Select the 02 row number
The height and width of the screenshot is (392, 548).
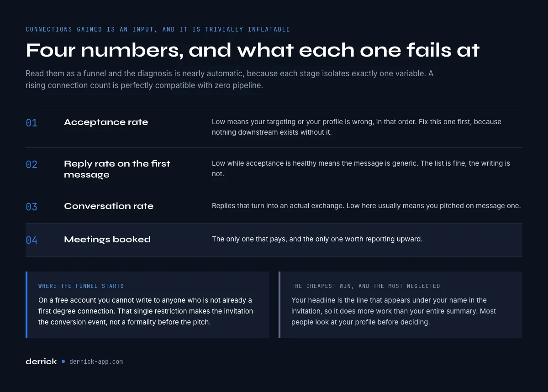click(32, 164)
